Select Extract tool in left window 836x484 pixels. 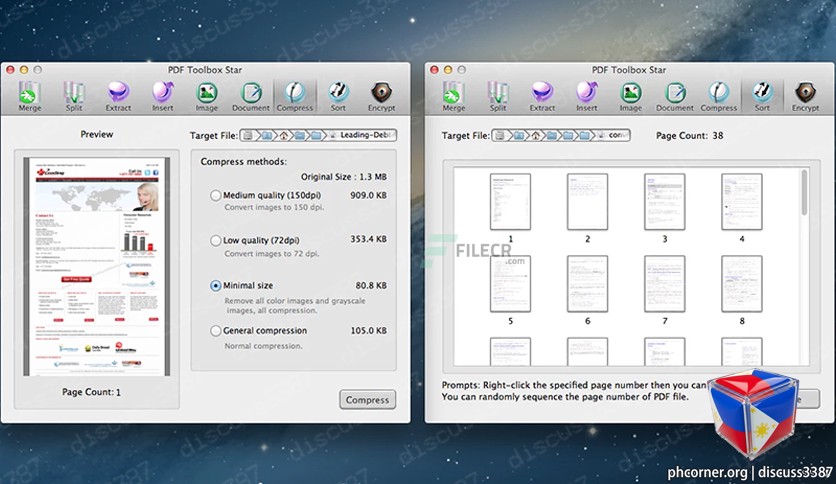pyautogui.click(x=118, y=96)
